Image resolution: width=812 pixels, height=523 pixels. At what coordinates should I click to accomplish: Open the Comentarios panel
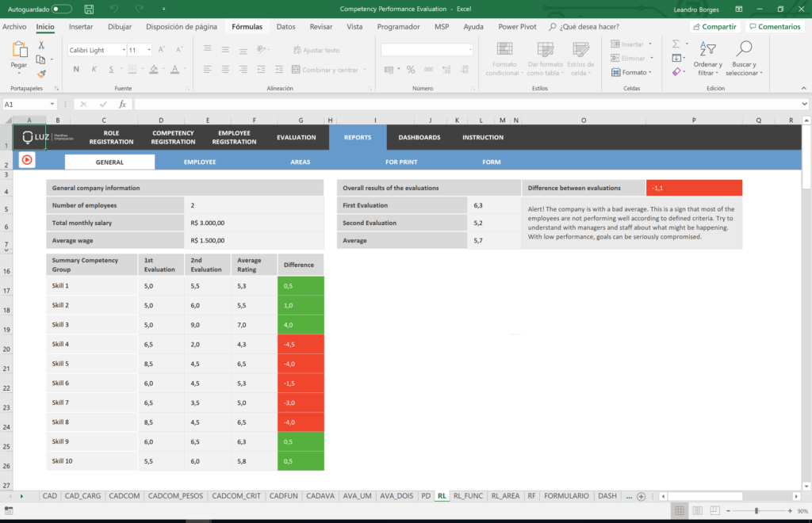pos(775,26)
